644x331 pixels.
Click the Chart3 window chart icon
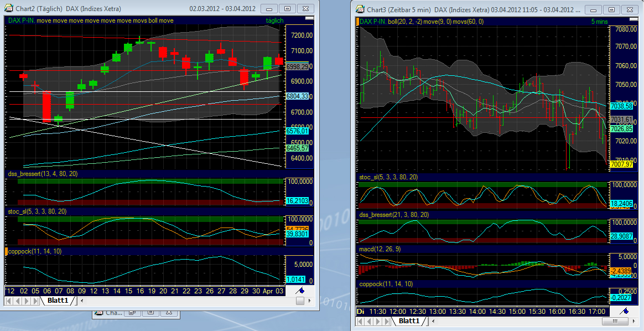tap(360, 9)
